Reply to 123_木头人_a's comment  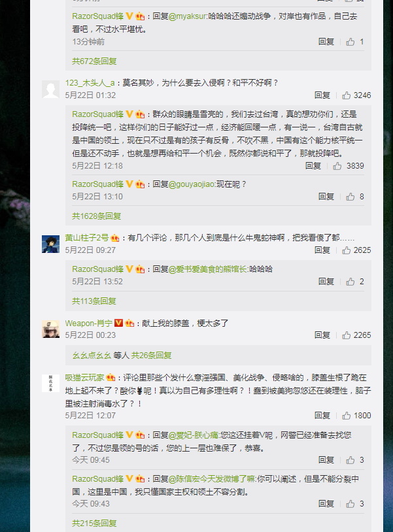point(322,95)
